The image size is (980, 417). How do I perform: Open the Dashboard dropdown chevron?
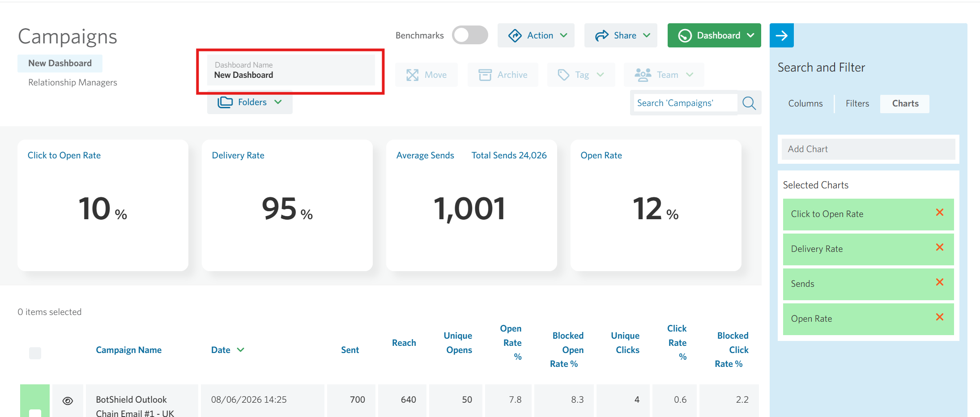[750, 35]
